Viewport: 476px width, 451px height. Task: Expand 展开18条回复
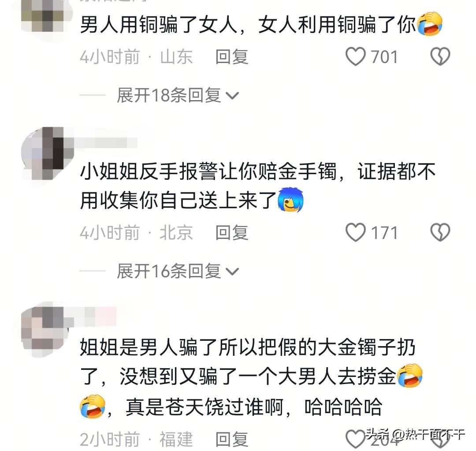point(178,95)
